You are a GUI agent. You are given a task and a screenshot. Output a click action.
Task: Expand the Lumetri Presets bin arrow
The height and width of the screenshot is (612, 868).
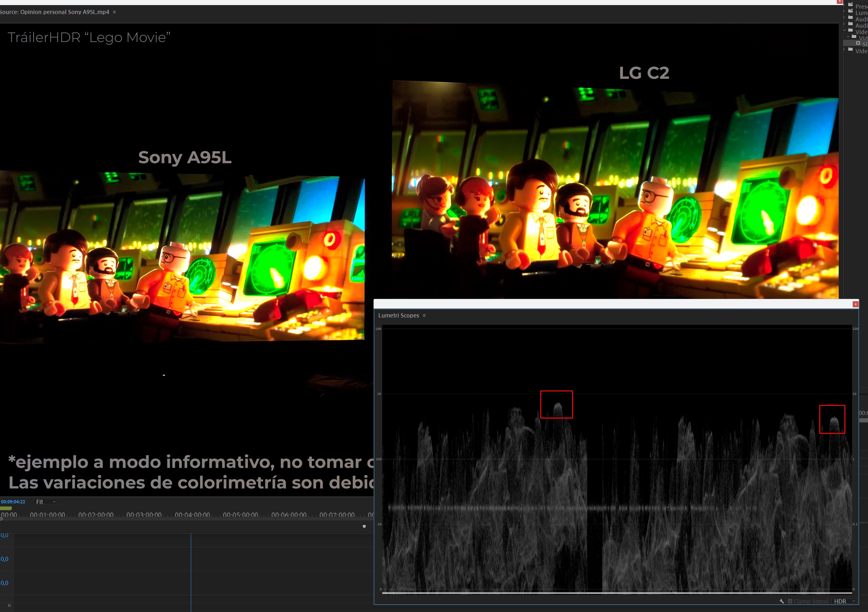[844, 11]
